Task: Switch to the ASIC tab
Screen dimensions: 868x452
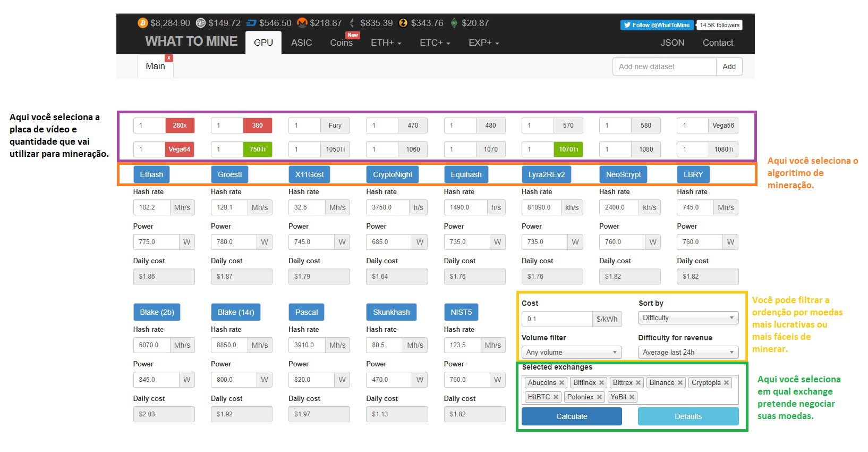Action: pos(302,43)
